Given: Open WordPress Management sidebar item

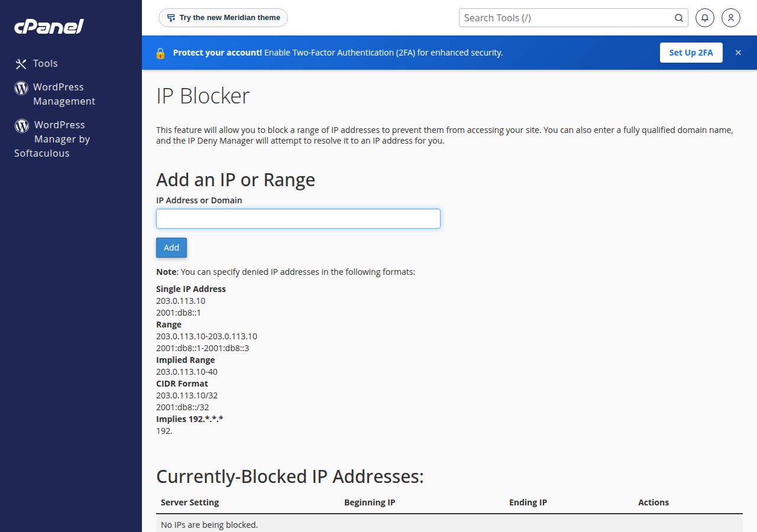Looking at the screenshot, I should pos(64,94).
